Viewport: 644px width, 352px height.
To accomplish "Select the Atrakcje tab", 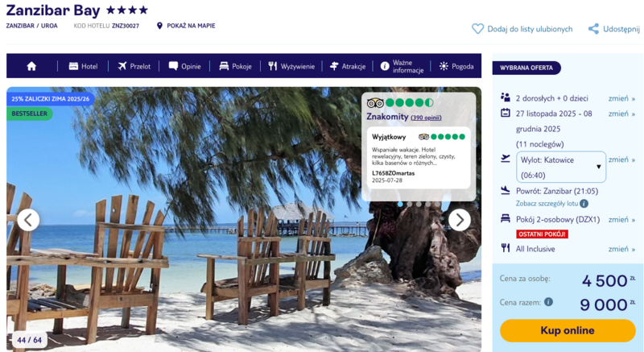I will pos(348,66).
